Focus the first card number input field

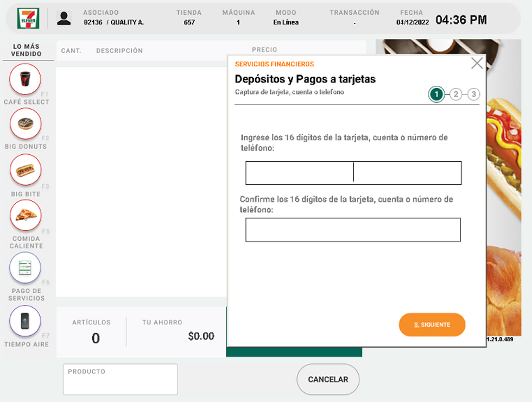(x=353, y=173)
